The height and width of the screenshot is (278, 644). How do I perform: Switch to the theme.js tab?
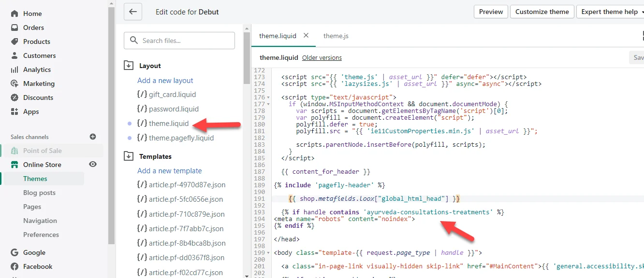point(336,36)
